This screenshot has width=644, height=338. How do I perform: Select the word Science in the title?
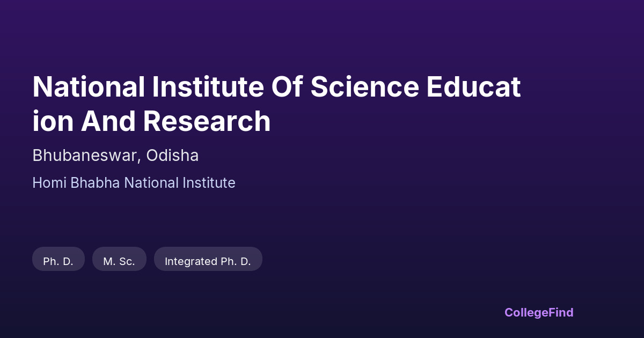[x=364, y=87]
